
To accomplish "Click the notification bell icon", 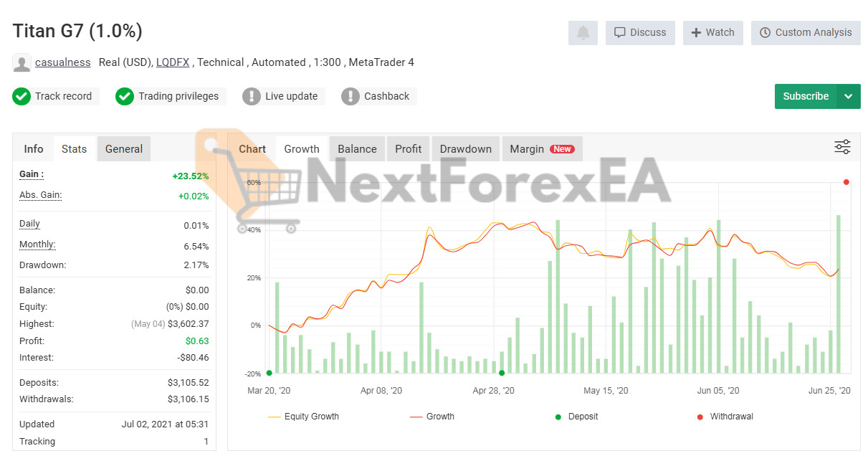I will (x=583, y=33).
